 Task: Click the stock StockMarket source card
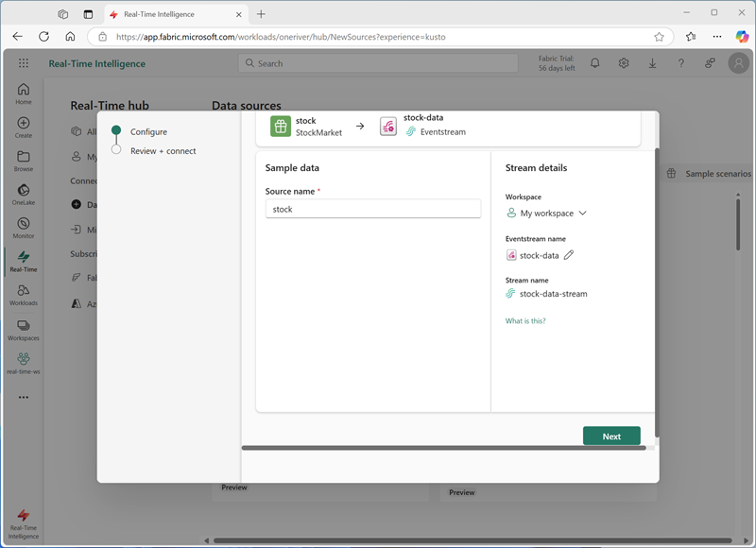306,127
